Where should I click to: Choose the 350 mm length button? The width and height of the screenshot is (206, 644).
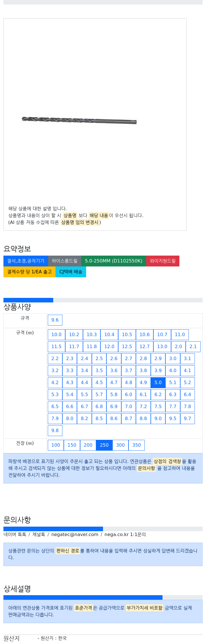tap(136, 445)
